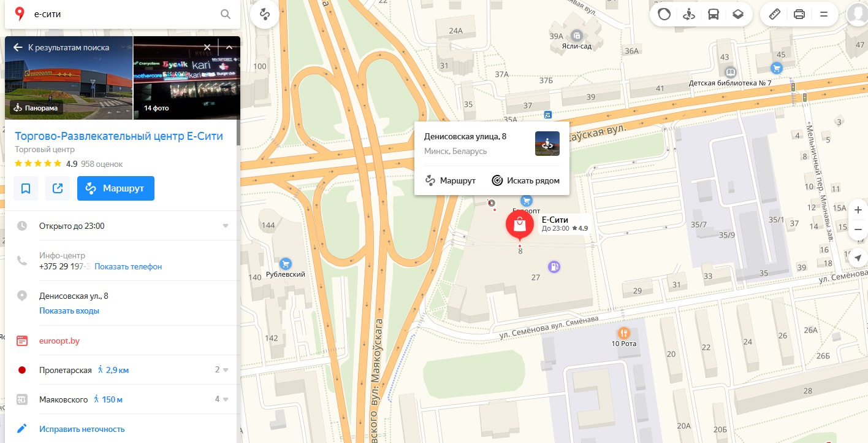Viewport: 868px width, 443px height.
Task: Click Показать телефон link
Action: tap(128, 266)
